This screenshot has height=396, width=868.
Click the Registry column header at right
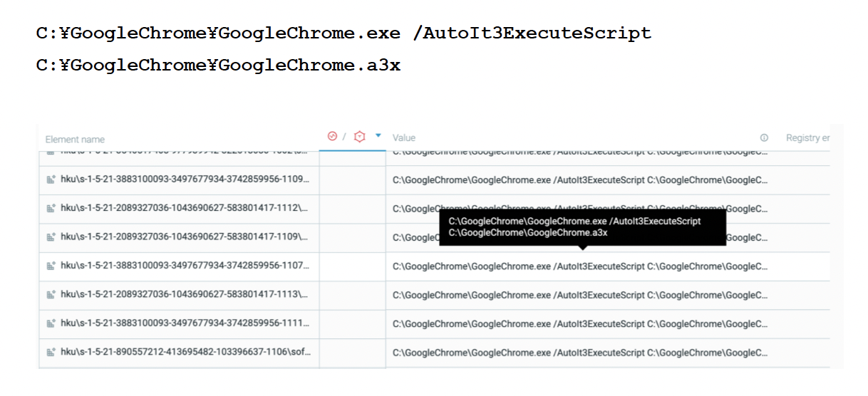pyautogui.click(x=807, y=137)
